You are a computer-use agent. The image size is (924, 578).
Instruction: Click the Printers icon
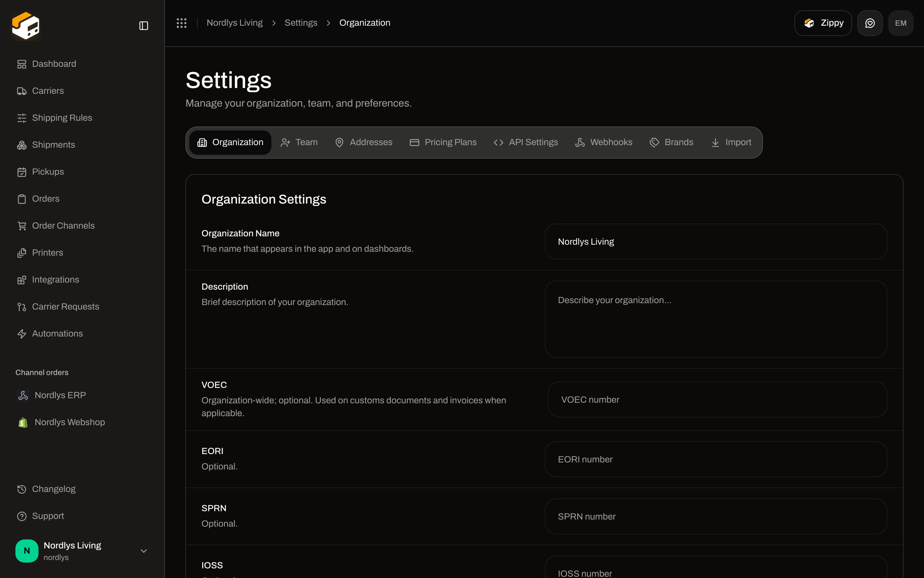click(x=22, y=253)
